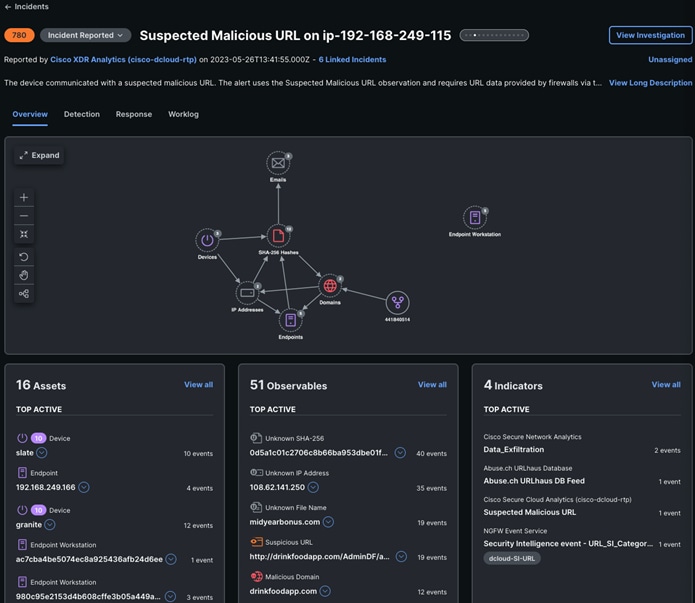This screenshot has width=695, height=603.
Task: Click the Unknown IP Address observable icon
Action: click(x=256, y=473)
